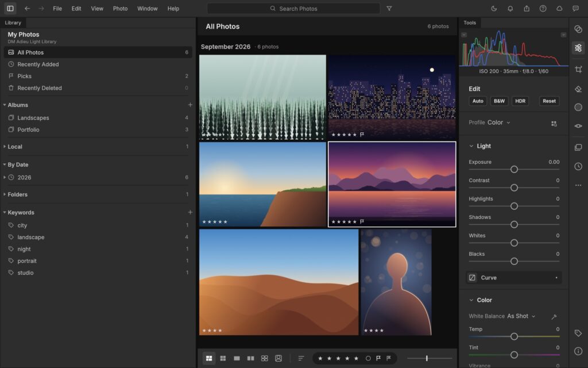Toggle dark mode moon icon
Image resolution: width=588 pixels, height=368 pixels.
[x=494, y=8]
